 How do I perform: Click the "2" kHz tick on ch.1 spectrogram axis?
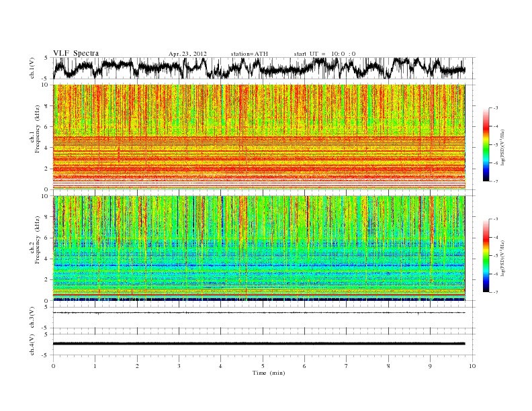(47, 169)
